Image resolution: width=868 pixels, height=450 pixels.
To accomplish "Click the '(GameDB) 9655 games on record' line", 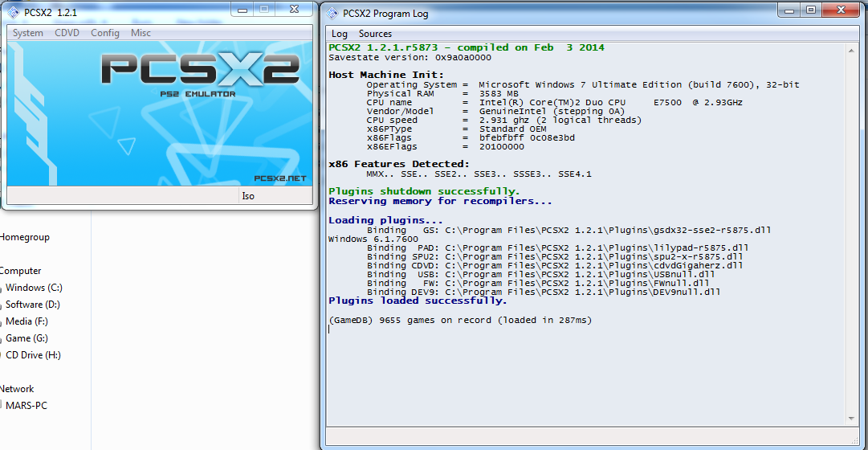I will coord(460,321).
